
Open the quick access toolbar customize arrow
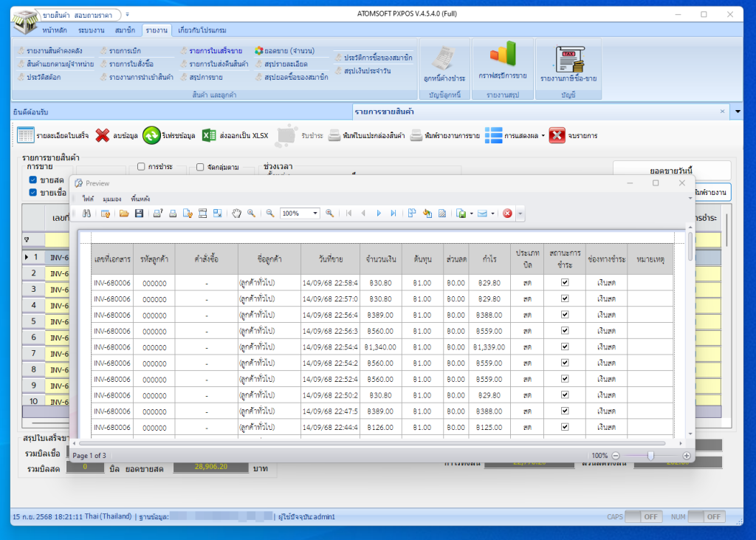(127, 15)
